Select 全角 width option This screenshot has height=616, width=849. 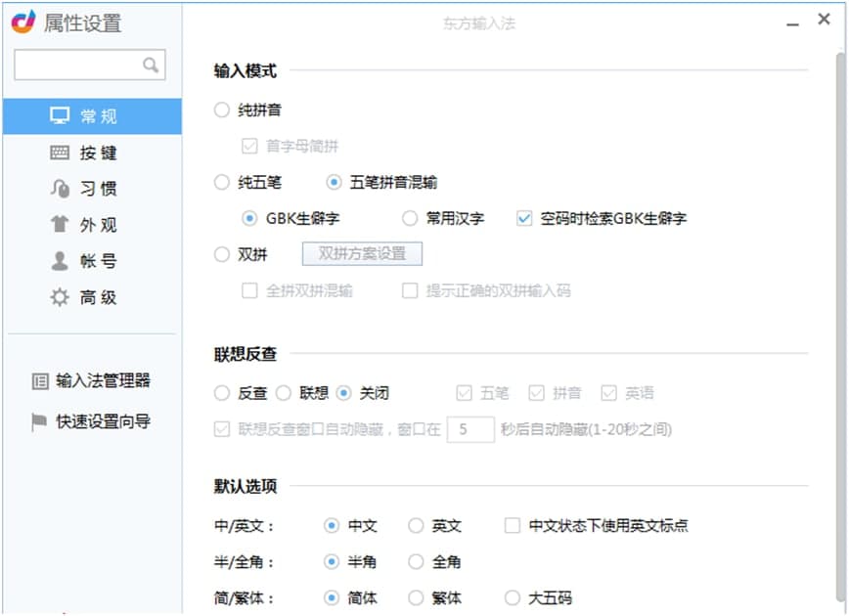(x=416, y=562)
